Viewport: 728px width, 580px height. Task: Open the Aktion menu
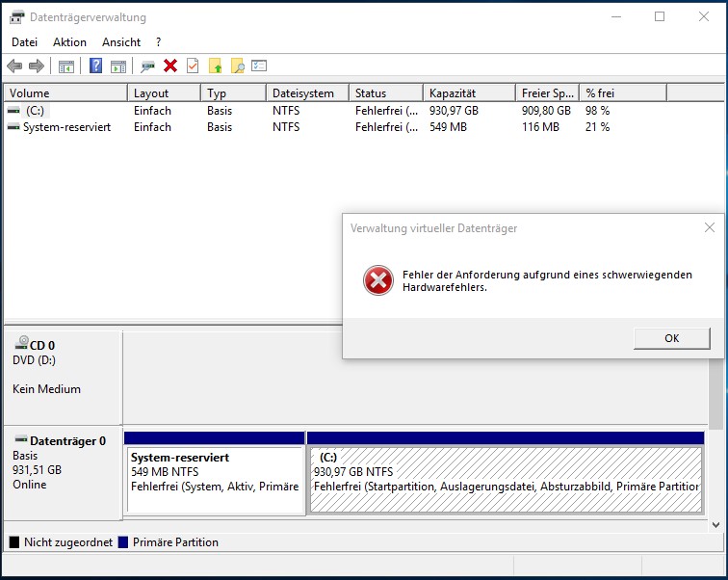(x=69, y=42)
